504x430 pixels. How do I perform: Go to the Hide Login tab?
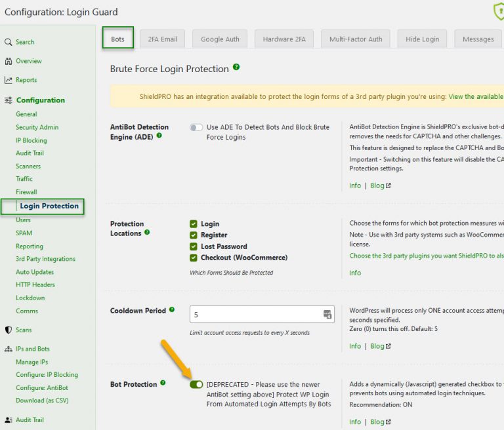point(422,39)
